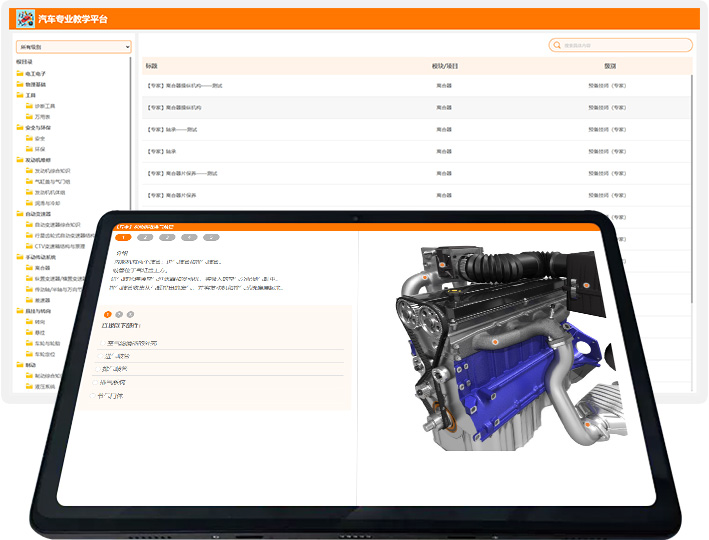Collapse the 发动机维修 folder in the tree

pyautogui.click(x=20, y=160)
